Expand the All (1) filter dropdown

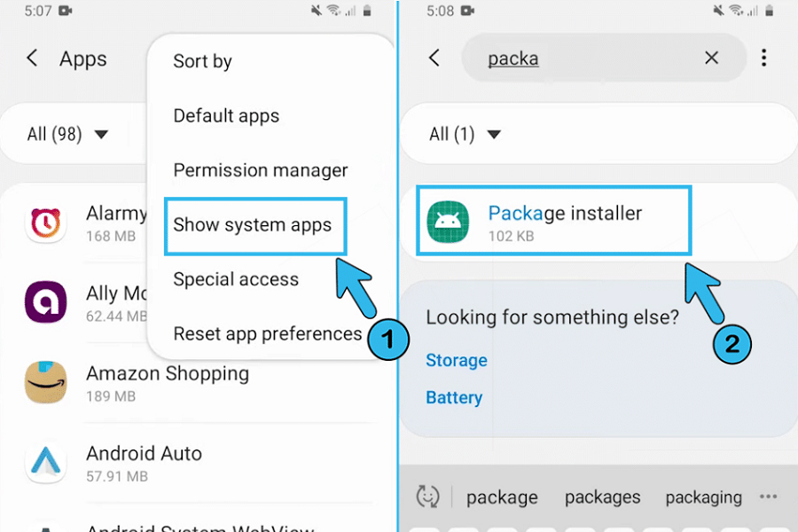click(465, 135)
